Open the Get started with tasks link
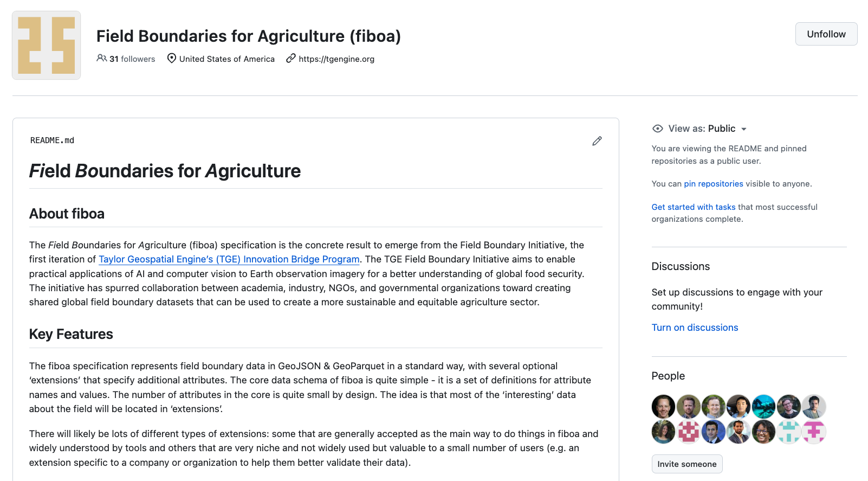 [x=693, y=207]
